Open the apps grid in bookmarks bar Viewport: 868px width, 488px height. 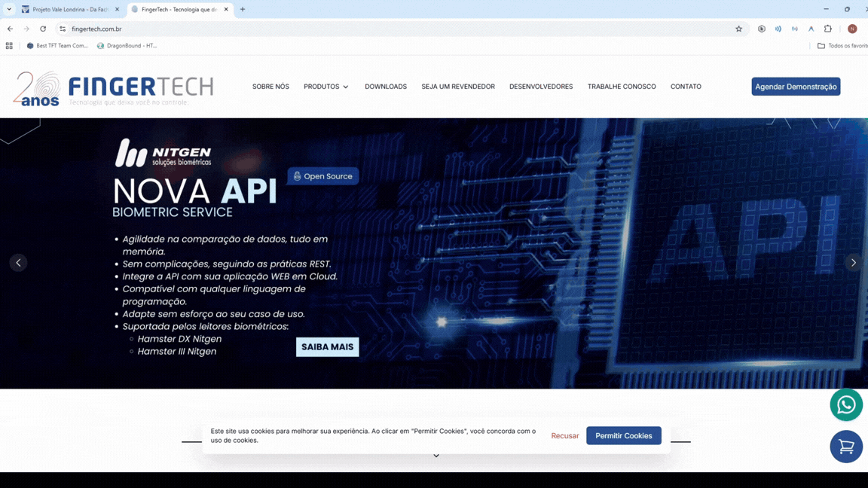click(9, 45)
